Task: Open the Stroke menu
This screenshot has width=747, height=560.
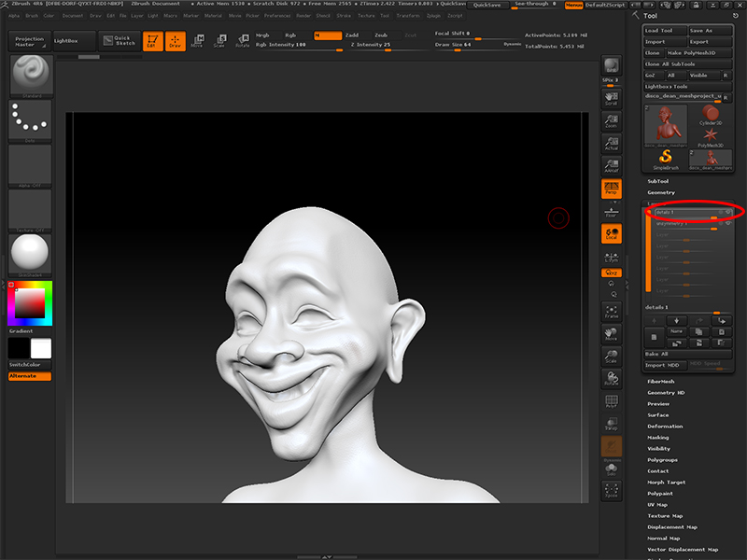Action: coord(344,16)
